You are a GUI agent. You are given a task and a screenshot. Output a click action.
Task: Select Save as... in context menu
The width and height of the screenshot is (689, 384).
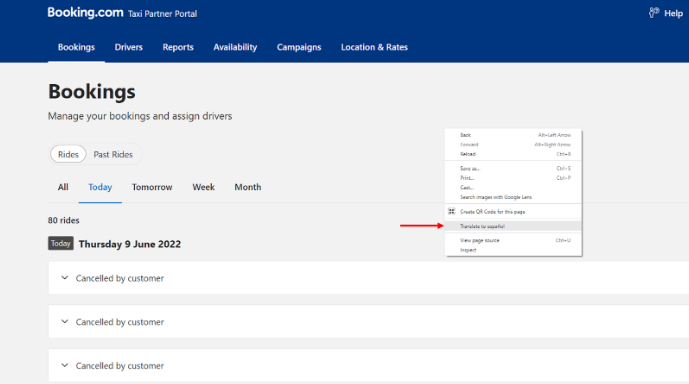pos(513,168)
